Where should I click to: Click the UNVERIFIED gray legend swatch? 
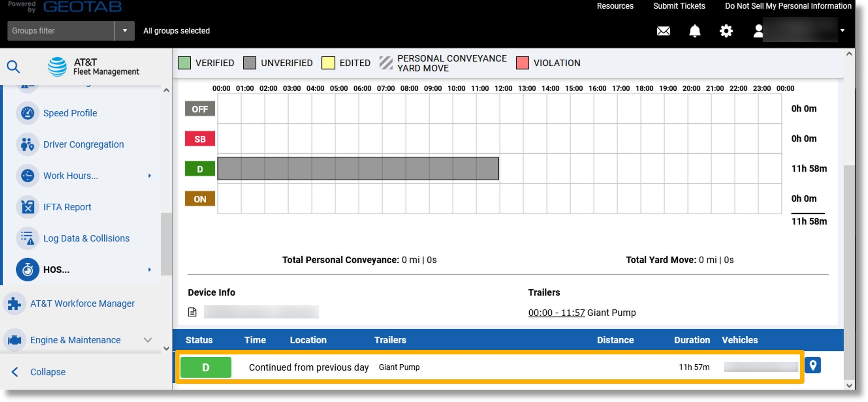point(250,63)
